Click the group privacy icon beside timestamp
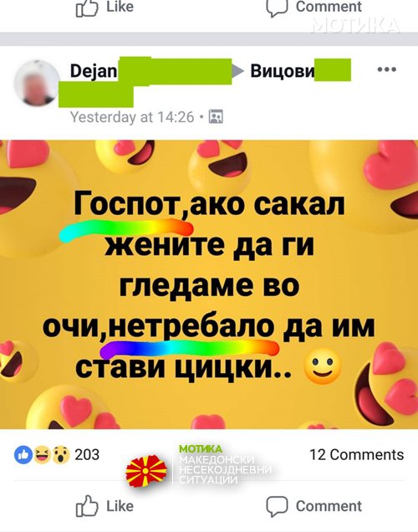Screen dimensions: 418x532 point(216,117)
